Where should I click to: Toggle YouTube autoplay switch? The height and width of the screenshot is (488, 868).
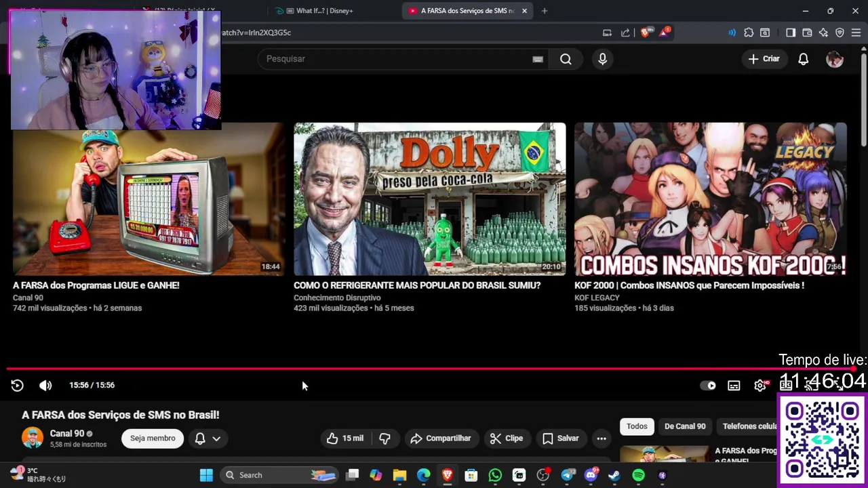point(708,385)
